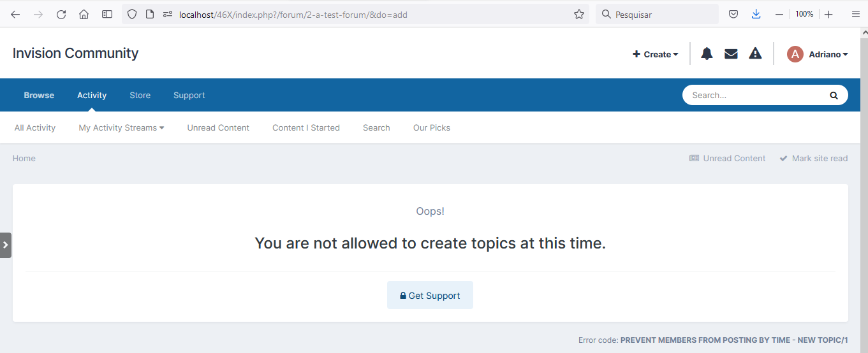This screenshot has width=868, height=353.
Task: Click the Mark site read link
Action: (814, 158)
